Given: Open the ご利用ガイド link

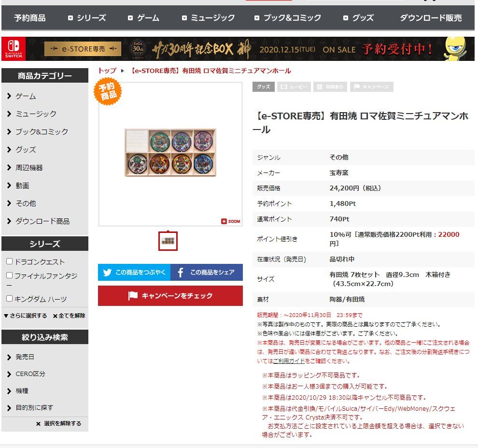Looking at the screenshot, I should 289,361.
